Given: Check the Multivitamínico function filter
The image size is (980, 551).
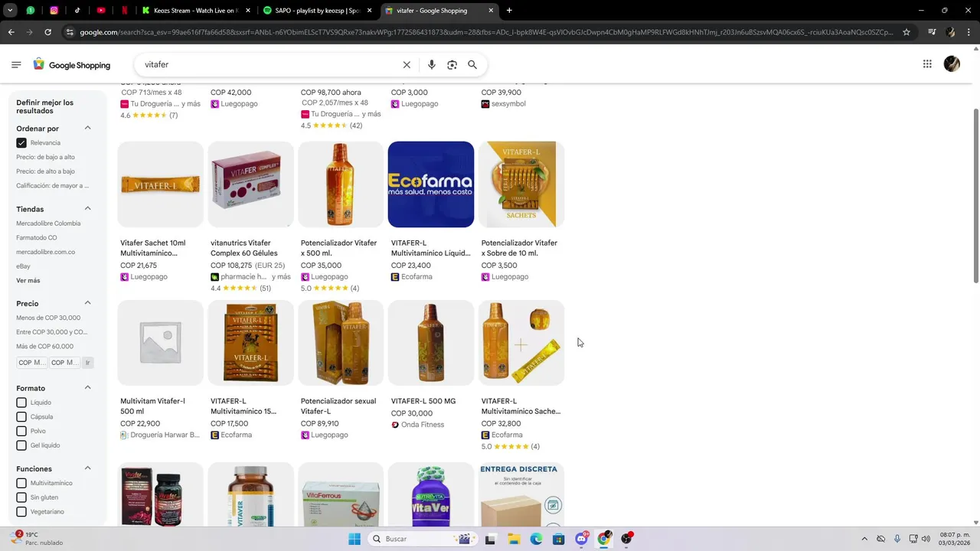Looking at the screenshot, I should [x=21, y=484].
